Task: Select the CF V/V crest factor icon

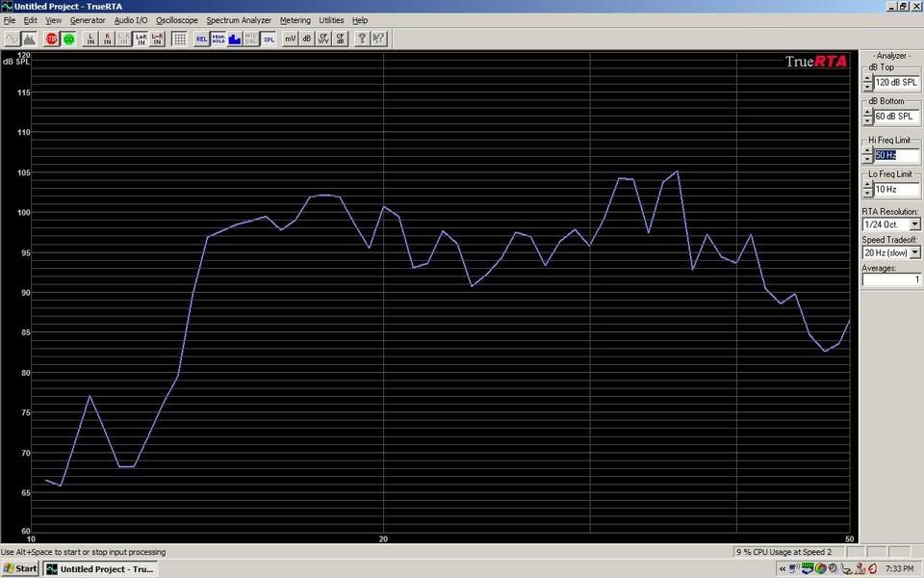Action: coord(323,39)
